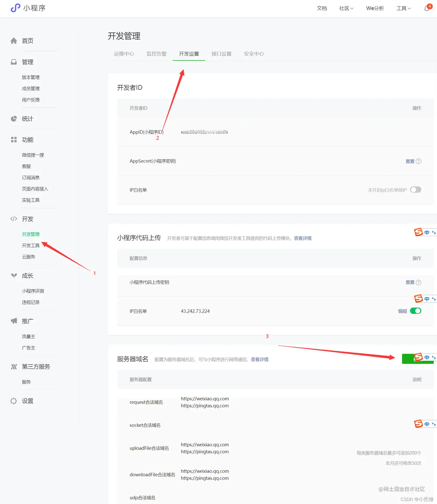Click the sprout icon beside 成长
This screenshot has height=504, width=437.
14,276
